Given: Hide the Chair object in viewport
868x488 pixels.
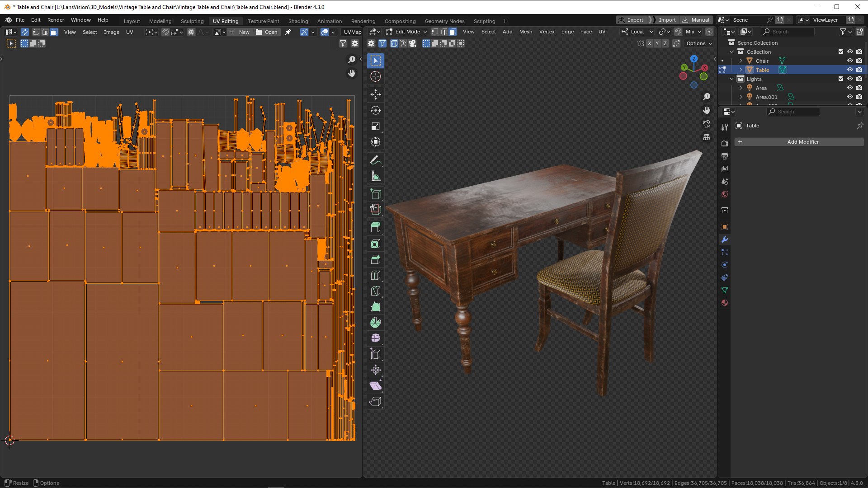Looking at the screenshot, I should [850, 61].
